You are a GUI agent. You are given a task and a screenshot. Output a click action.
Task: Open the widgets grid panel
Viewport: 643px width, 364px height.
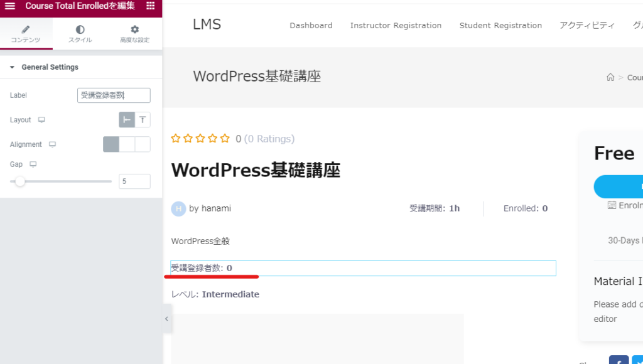[x=150, y=6]
